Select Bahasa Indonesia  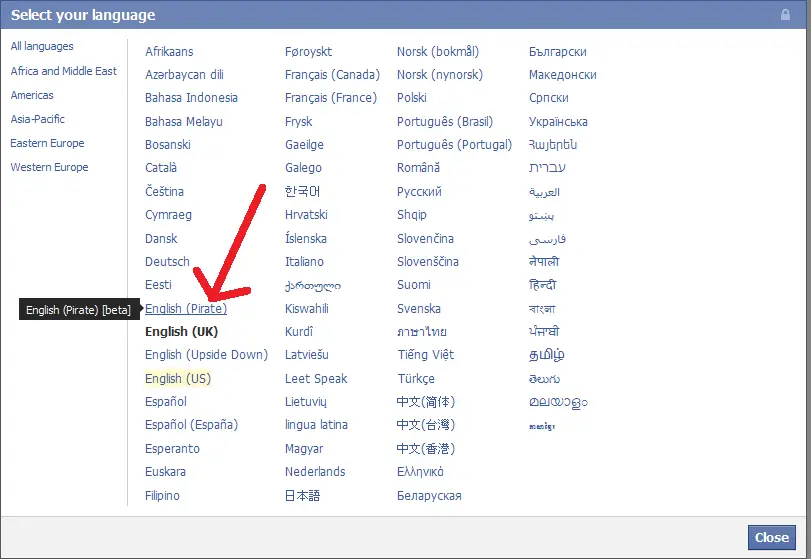[191, 98]
